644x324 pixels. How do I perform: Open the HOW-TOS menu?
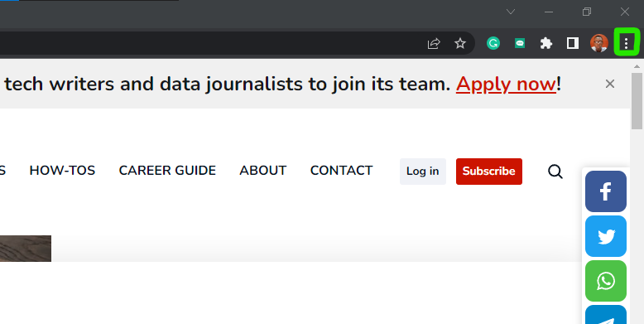tap(62, 170)
